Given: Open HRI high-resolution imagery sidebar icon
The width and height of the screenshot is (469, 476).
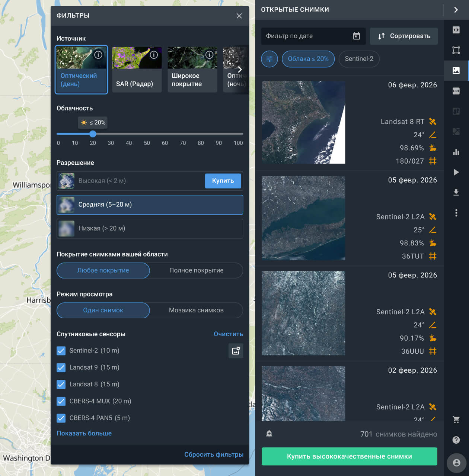Looking at the screenshot, I should tap(456, 91).
